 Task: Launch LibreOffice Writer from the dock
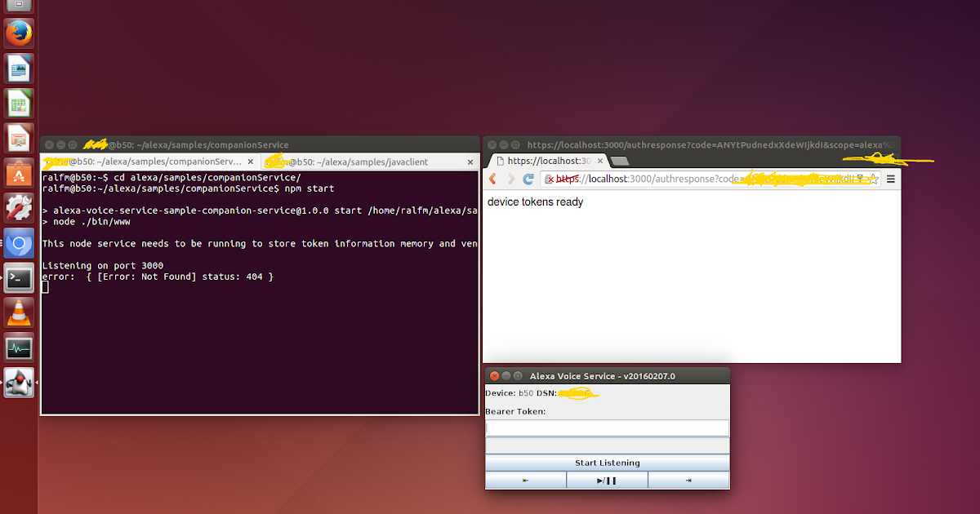(x=19, y=69)
